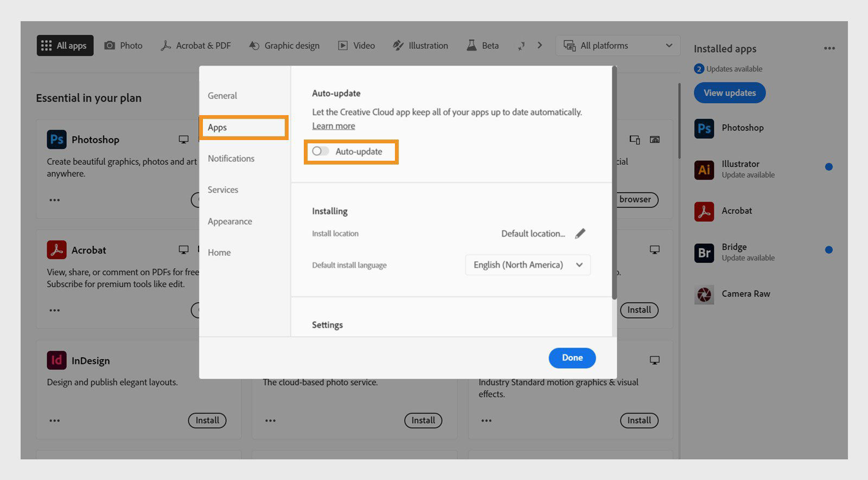868x480 pixels.
Task: Install the cloud-based photo service app
Action: click(x=423, y=420)
